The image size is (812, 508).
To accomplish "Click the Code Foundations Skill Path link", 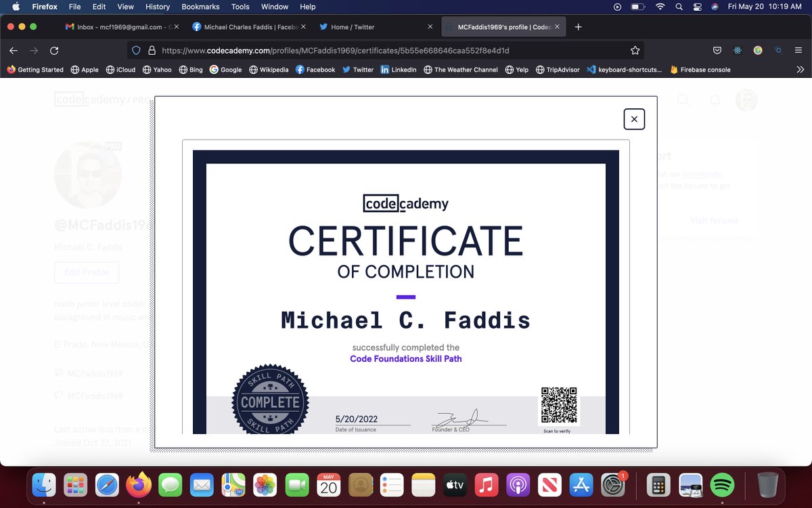I will point(406,359).
